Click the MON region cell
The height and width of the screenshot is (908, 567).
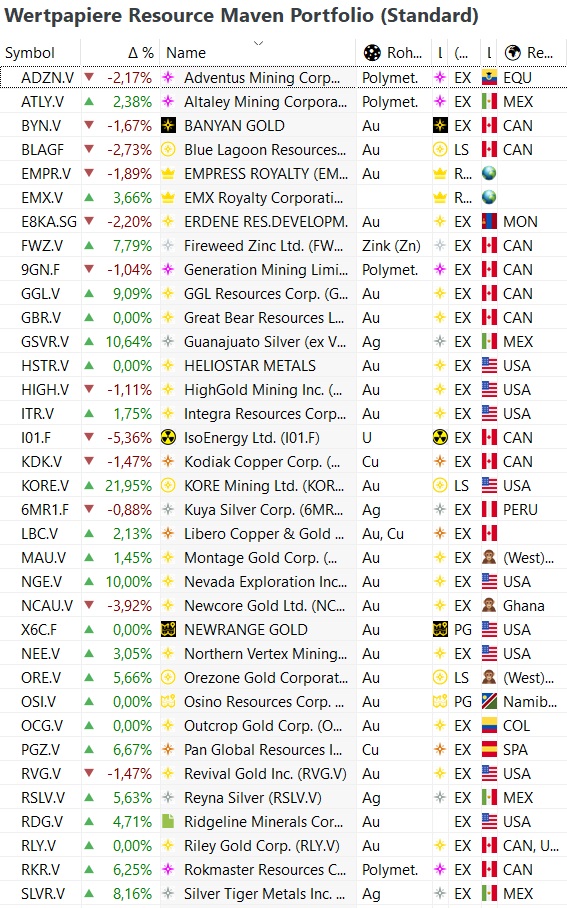point(520,222)
